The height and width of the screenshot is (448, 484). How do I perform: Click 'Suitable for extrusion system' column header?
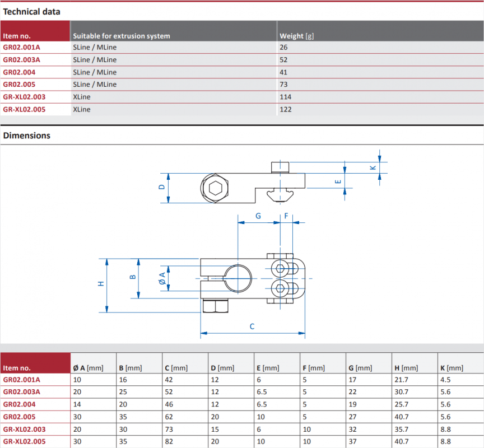[x=122, y=36]
